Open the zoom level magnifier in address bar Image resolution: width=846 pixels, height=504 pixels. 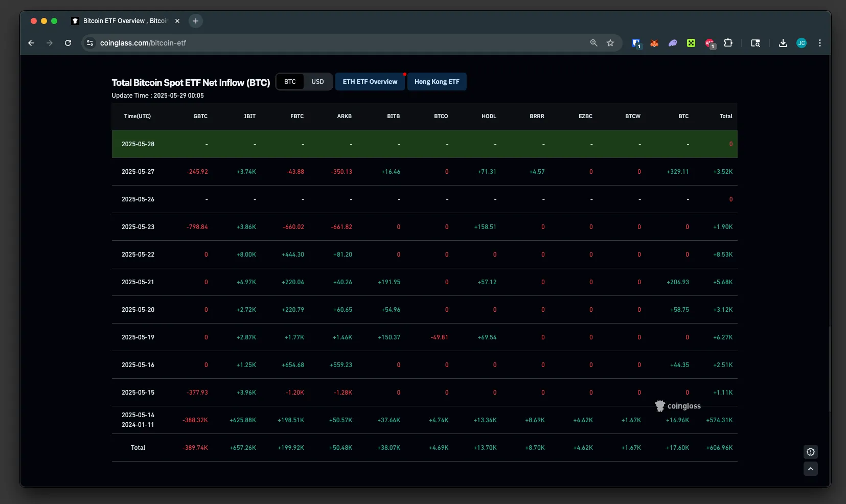593,43
